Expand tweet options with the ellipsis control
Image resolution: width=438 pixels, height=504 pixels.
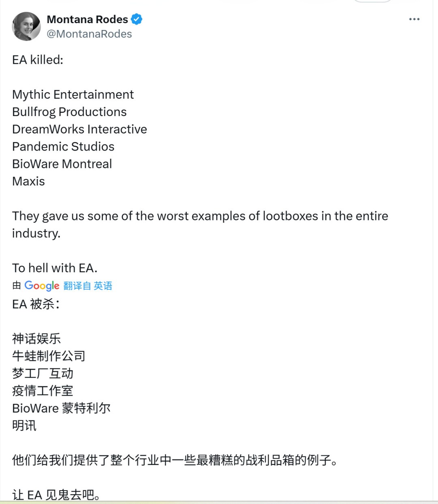coord(414,19)
